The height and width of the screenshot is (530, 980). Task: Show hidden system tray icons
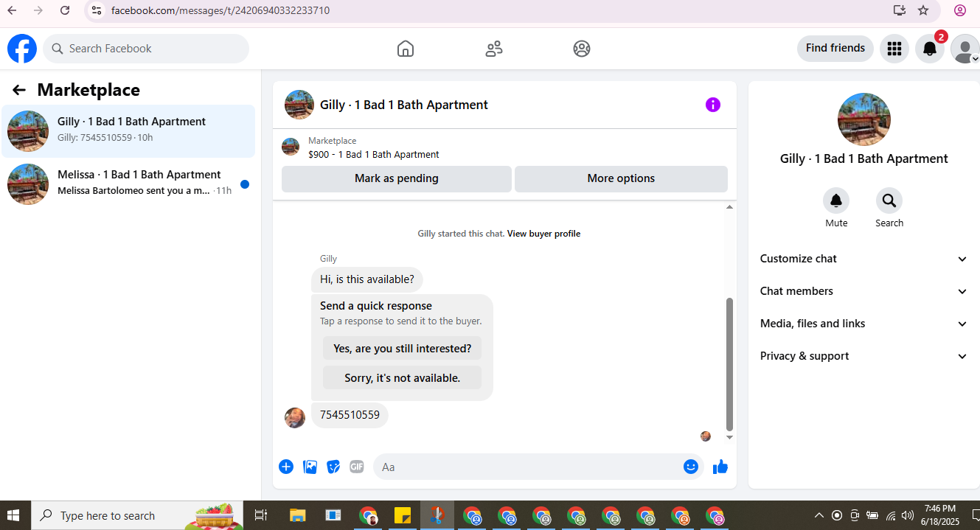pos(819,515)
